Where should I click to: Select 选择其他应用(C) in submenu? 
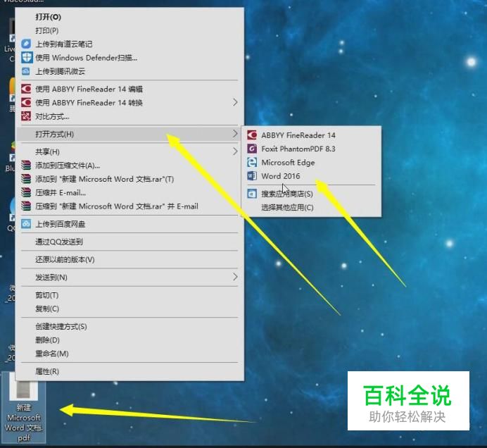click(311, 207)
